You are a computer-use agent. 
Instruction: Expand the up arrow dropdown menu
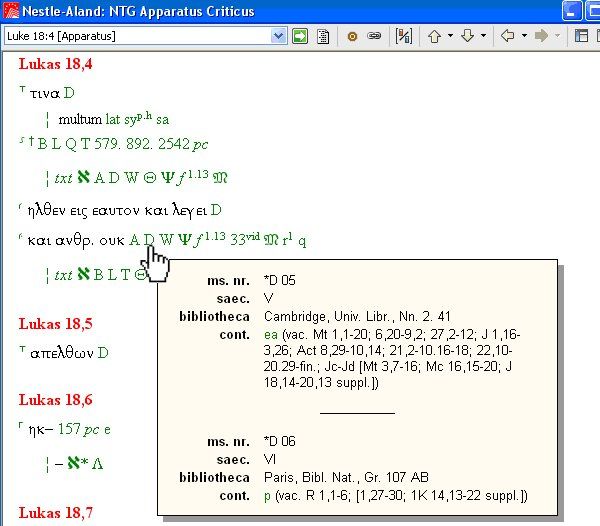(x=450, y=36)
